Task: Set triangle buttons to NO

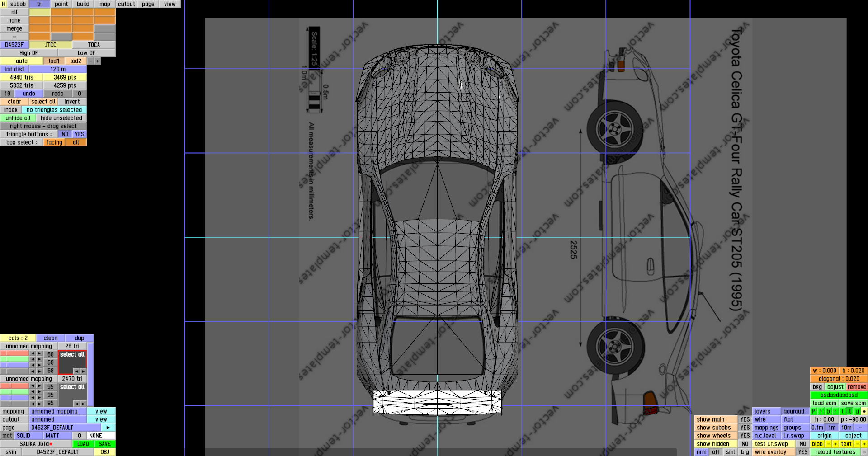Action: click(65, 134)
